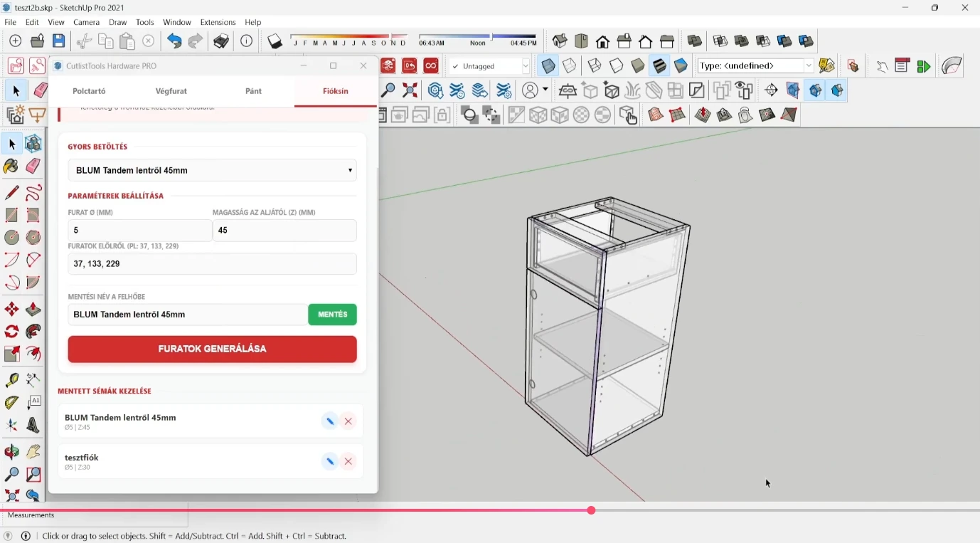Select the Fióksín tab
The width and height of the screenshot is (980, 543).
click(x=336, y=91)
